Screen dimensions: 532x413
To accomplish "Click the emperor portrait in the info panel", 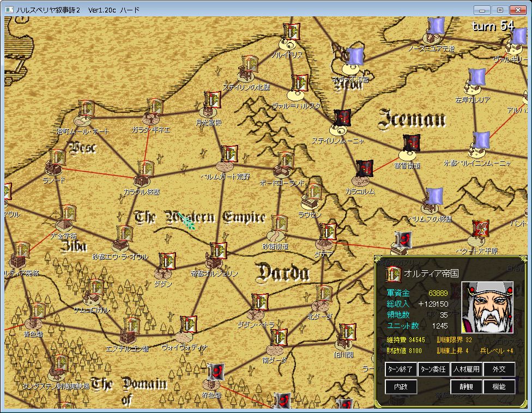I will point(487,307).
